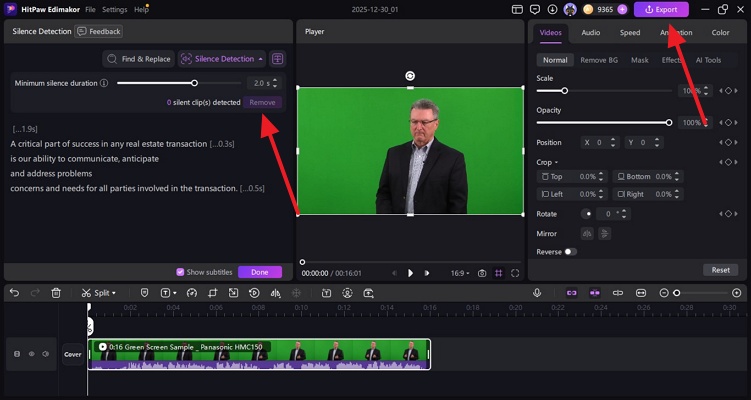Toggle track visibility eye icon
Screen dimensions: 751x400
[31, 354]
